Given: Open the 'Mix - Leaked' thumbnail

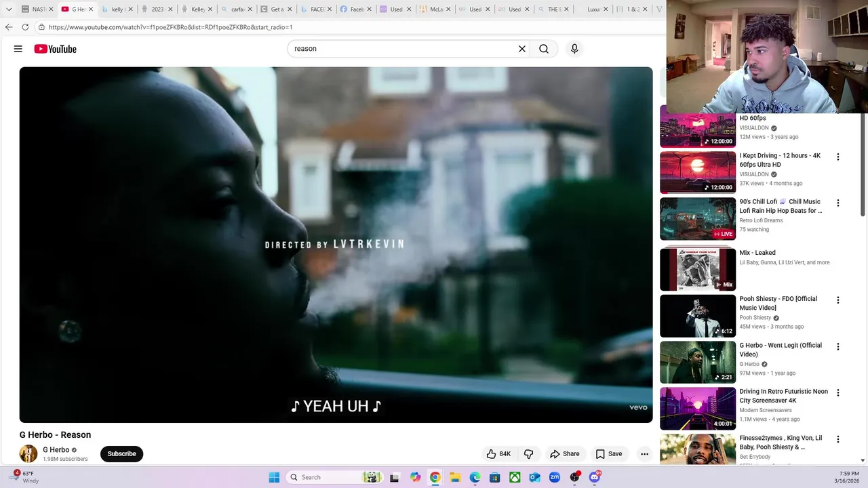Looking at the screenshot, I should (698, 269).
